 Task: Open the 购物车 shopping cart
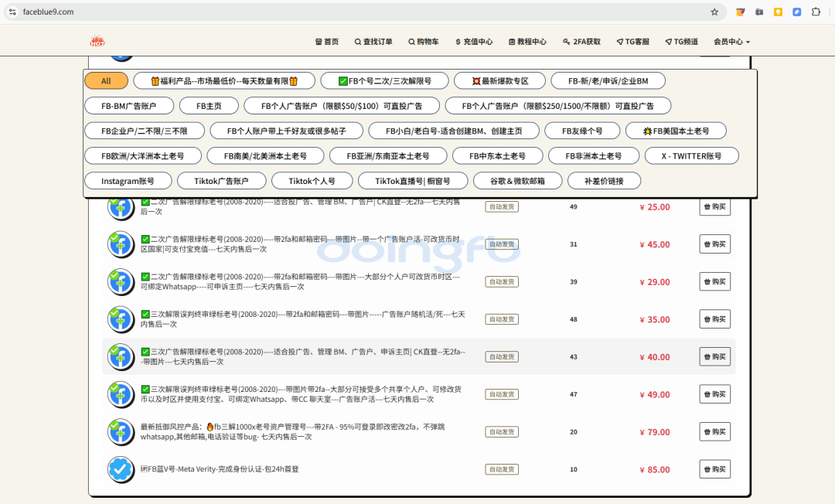point(424,42)
